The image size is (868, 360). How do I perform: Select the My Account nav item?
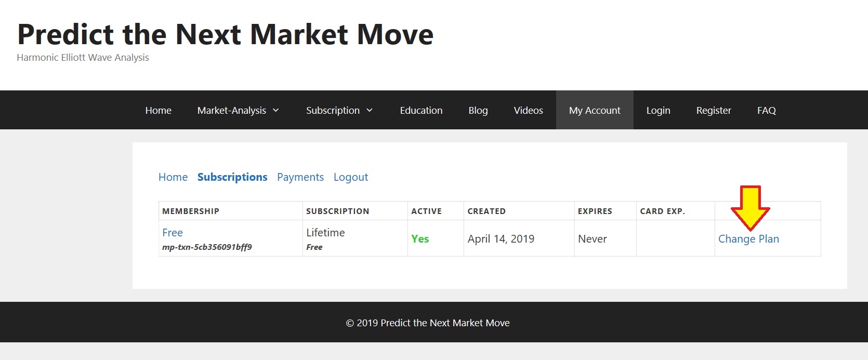(x=595, y=110)
